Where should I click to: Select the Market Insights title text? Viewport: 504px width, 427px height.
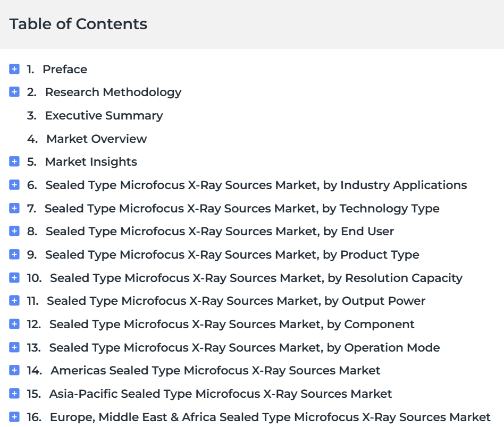(x=91, y=162)
